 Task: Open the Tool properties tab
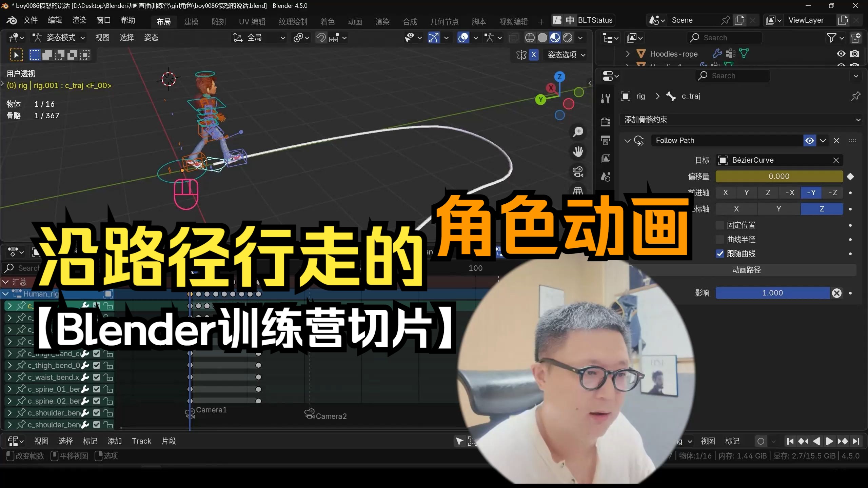tap(606, 98)
